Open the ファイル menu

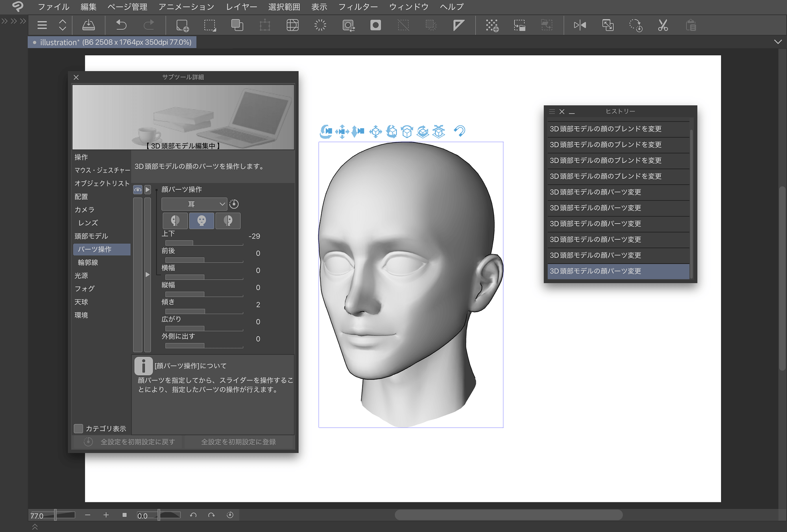pos(54,7)
